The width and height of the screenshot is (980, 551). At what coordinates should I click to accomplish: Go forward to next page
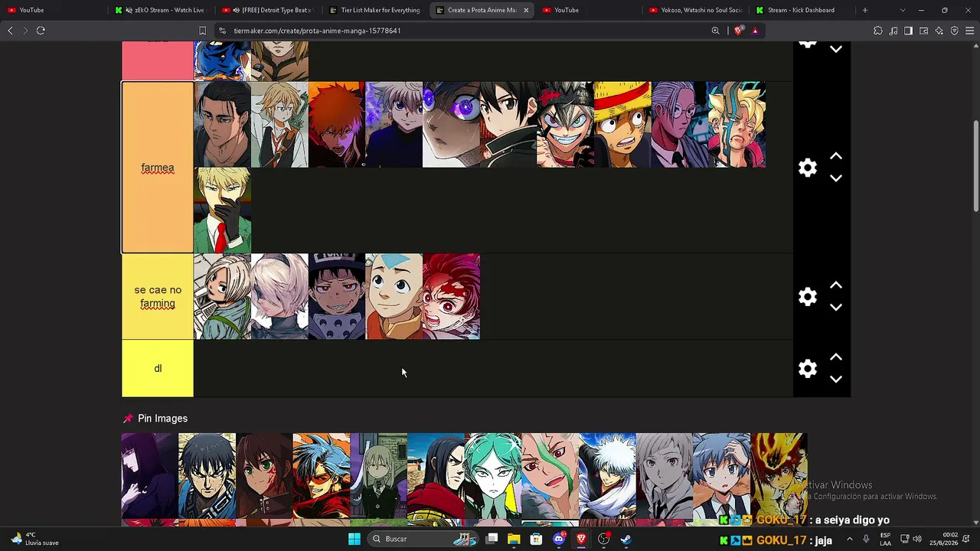point(24,31)
